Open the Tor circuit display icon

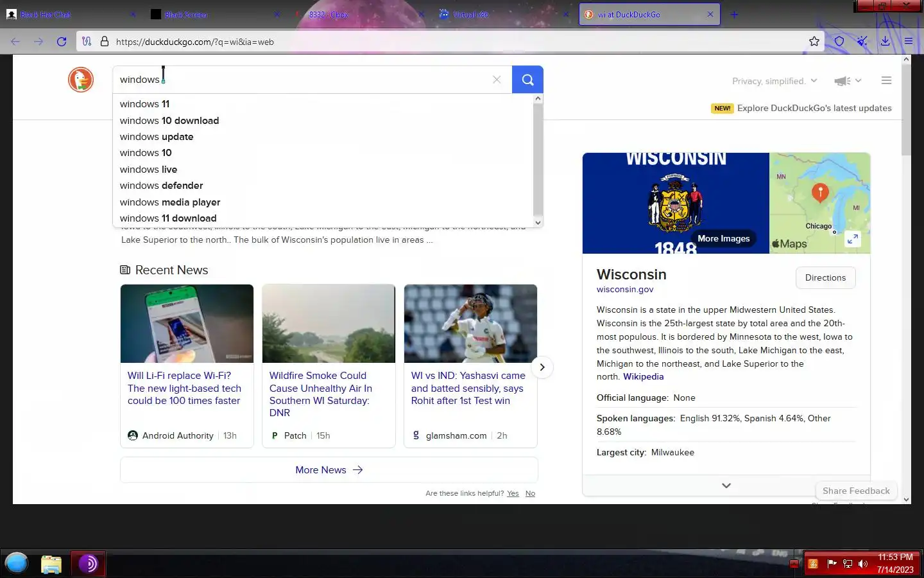coord(87,42)
